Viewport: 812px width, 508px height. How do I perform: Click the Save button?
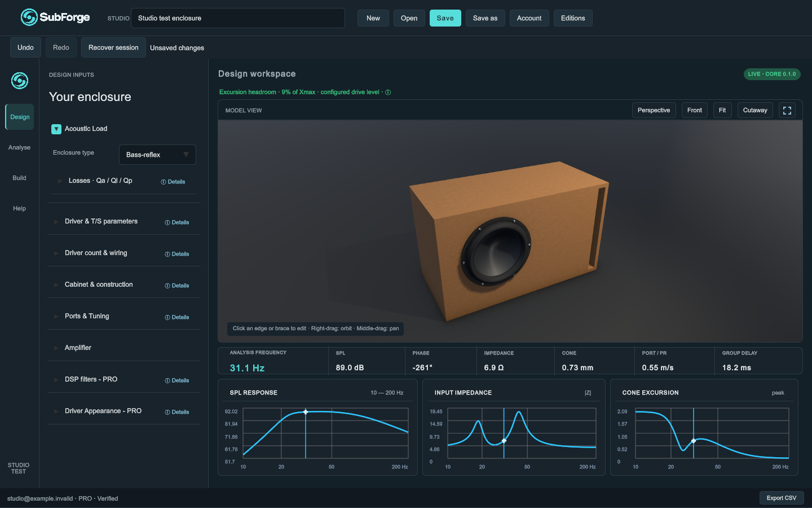point(445,18)
